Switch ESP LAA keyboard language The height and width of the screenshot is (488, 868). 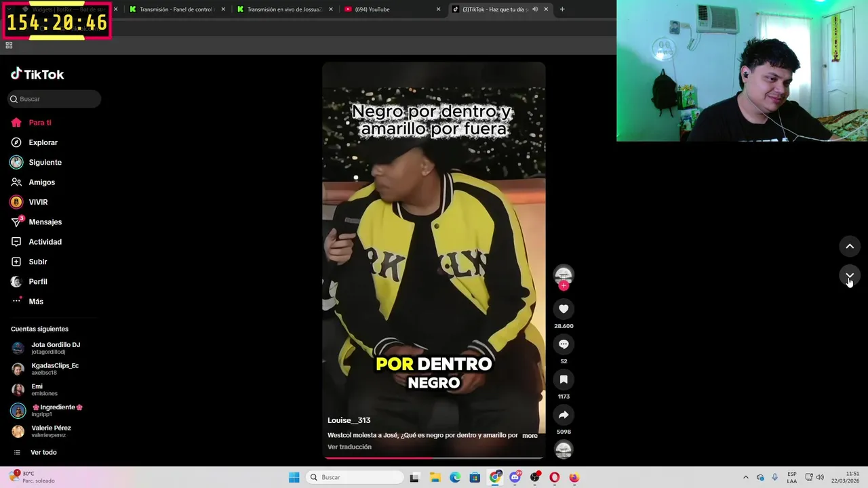[x=792, y=478]
